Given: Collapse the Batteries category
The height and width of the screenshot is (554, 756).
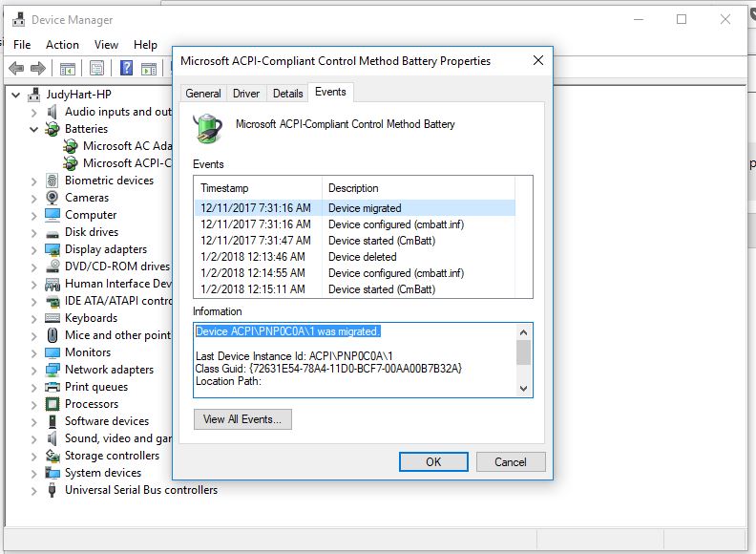Looking at the screenshot, I should (x=33, y=129).
